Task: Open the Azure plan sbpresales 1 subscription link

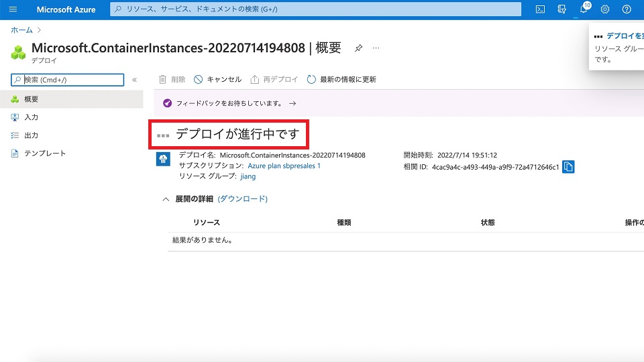Action: [284, 166]
